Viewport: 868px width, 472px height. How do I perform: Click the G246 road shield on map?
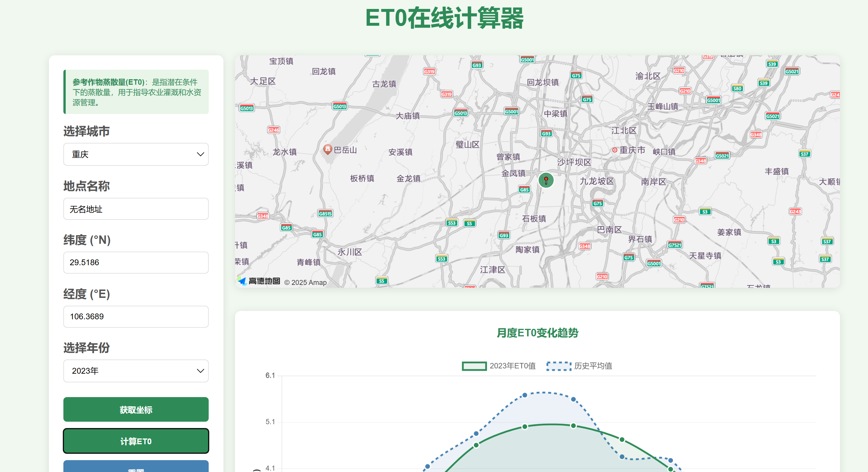tap(273, 130)
